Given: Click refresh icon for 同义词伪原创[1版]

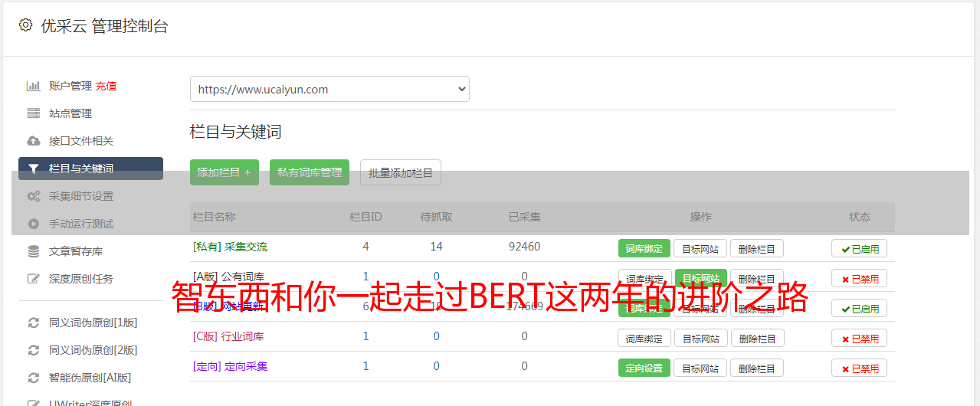Looking at the screenshot, I should (33, 323).
